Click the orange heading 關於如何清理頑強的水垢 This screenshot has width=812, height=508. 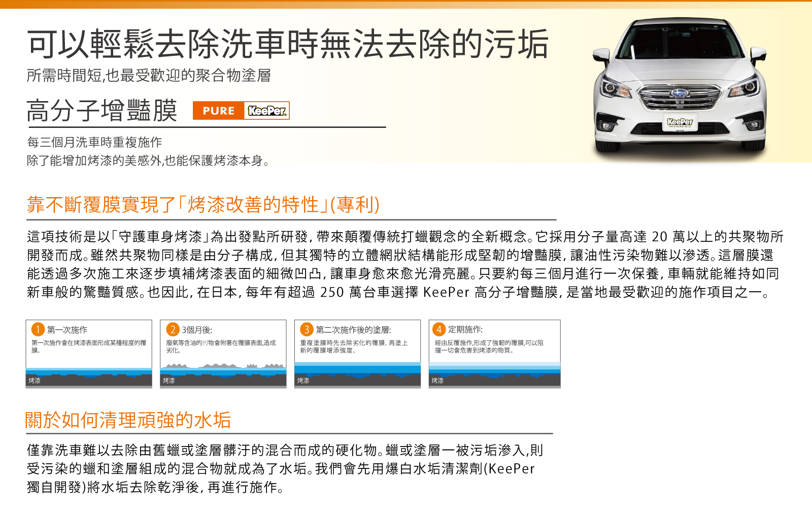[x=128, y=420]
